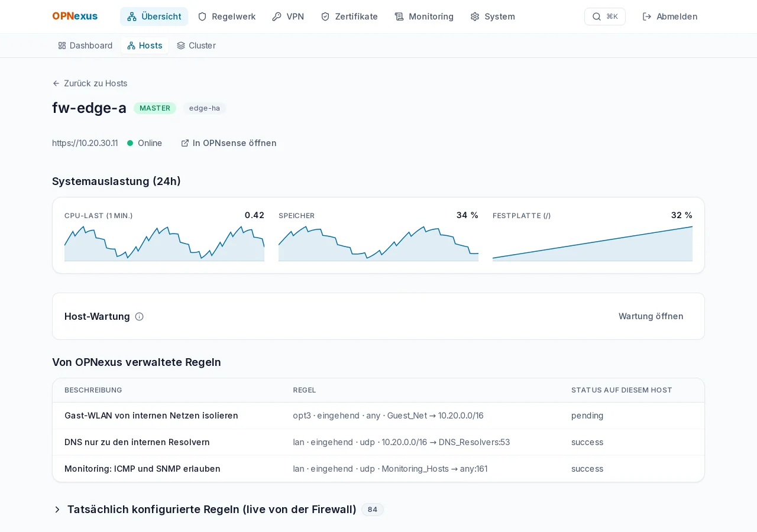Select the Gast-WLAN isolieren rule row
The height and width of the screenshot is (532, 757).
[x=378, y=416]
